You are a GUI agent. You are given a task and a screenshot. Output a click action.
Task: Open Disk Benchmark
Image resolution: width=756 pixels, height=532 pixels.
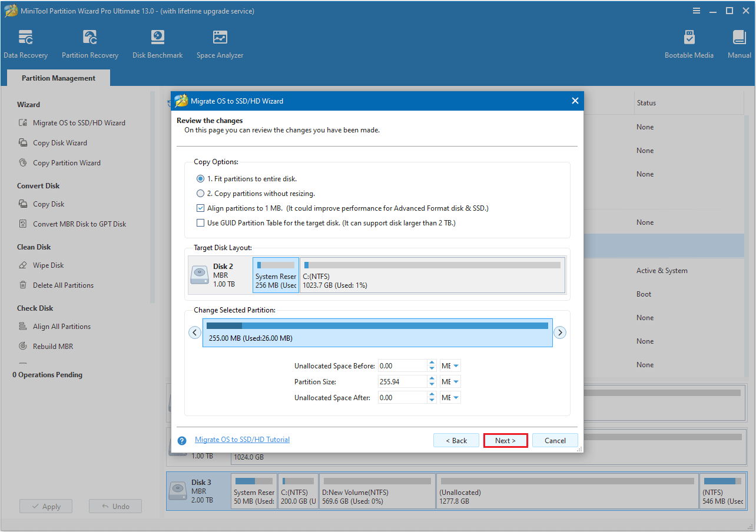coord(157,43)
